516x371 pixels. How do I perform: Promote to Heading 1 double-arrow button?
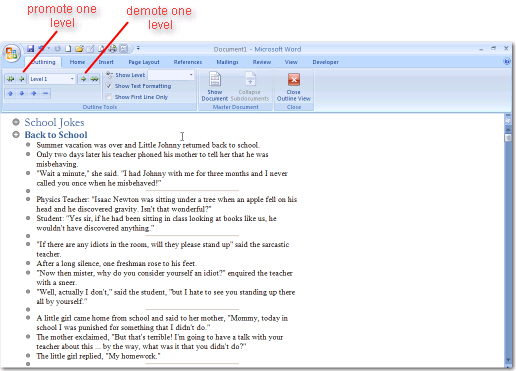point(11,79)
